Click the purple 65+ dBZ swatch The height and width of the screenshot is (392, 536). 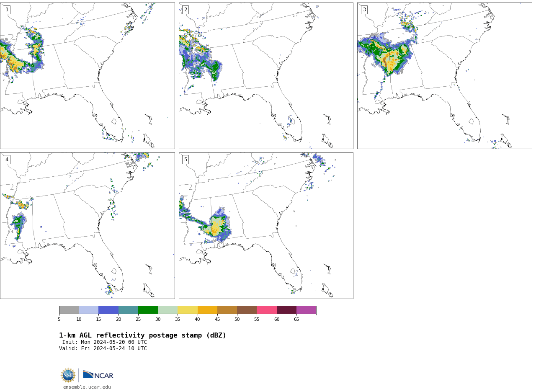coord(306,310)
